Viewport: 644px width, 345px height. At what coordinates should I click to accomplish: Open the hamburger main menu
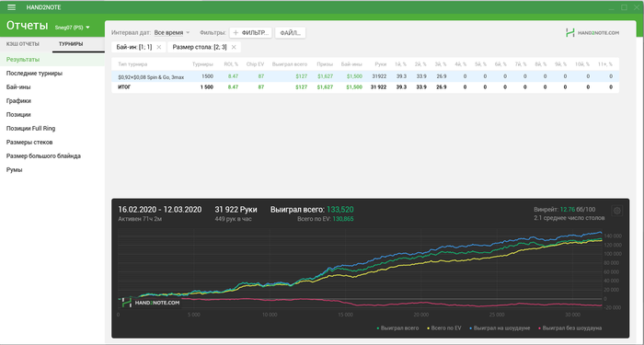[x=11, y=7]
